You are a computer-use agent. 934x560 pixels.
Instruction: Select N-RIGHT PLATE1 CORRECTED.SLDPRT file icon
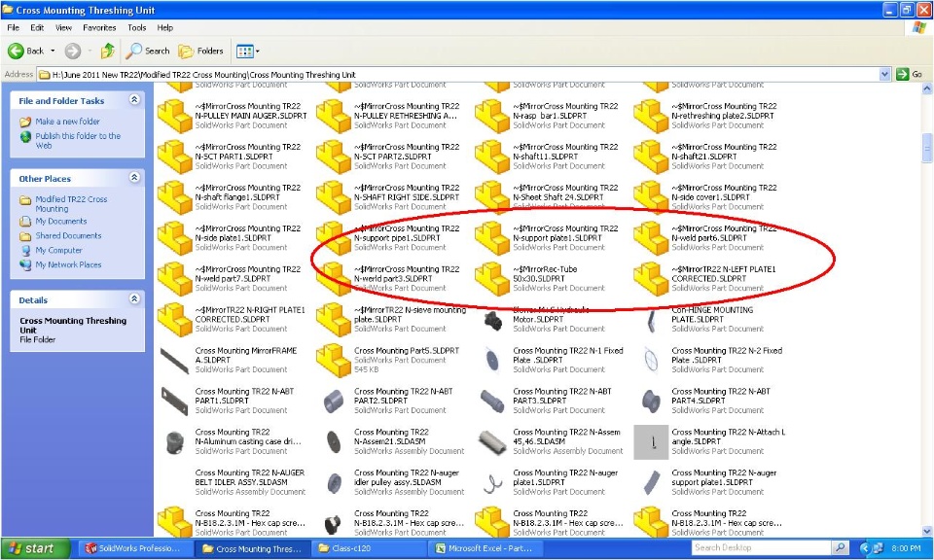click(174, 320)
